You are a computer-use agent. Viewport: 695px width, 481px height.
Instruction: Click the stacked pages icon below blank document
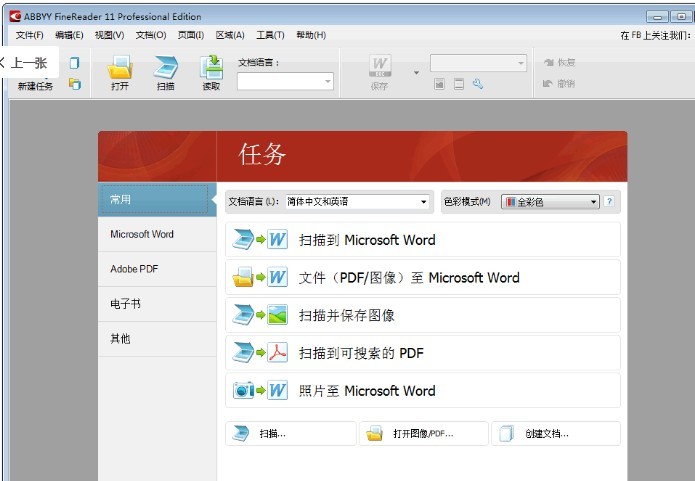[74, 83]
